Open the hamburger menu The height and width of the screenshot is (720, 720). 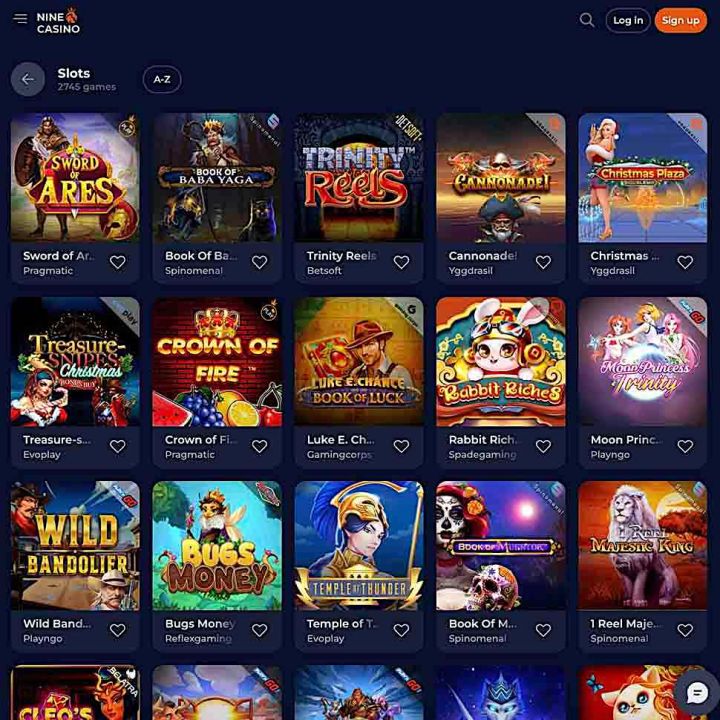20,19
